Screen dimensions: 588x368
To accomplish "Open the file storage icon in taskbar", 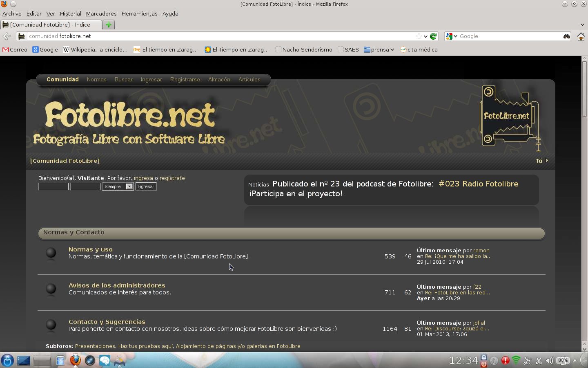I will [60, 361].
